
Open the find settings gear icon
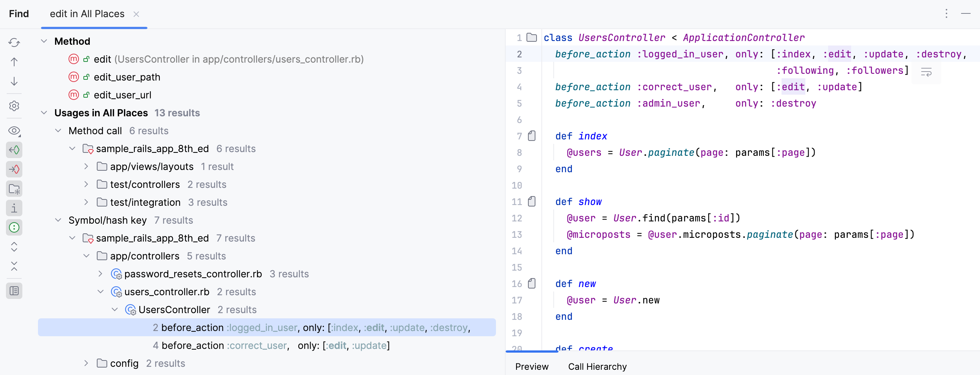(x=14, y=106)
